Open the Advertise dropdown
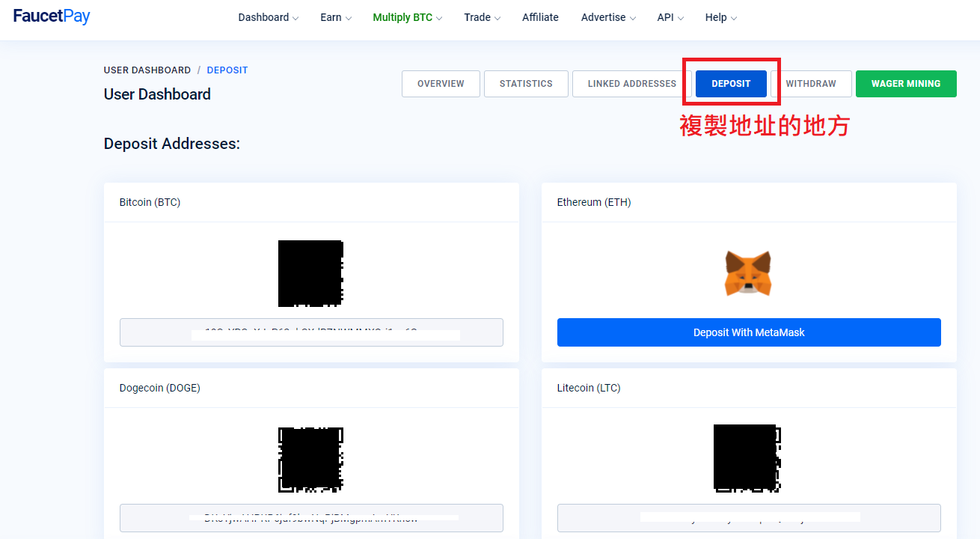Screen dimensions: 980x539 pyautogui.click(x=609, y=17)
